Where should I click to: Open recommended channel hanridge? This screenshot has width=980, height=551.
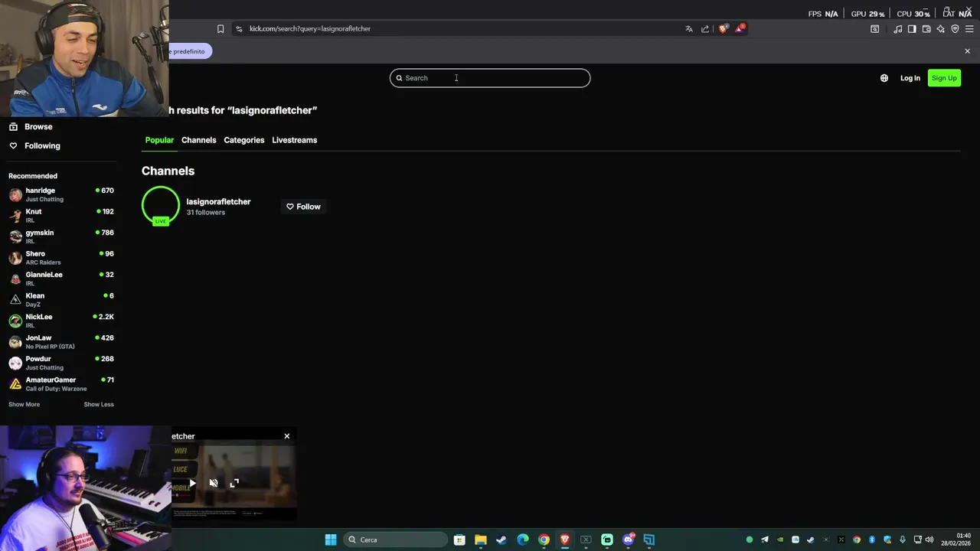click(61, 194)
